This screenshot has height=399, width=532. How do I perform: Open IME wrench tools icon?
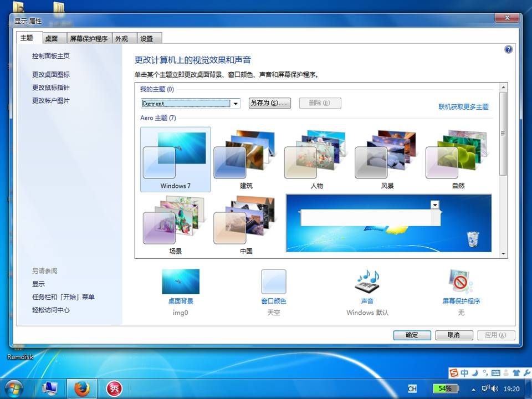tap(527, 373)
